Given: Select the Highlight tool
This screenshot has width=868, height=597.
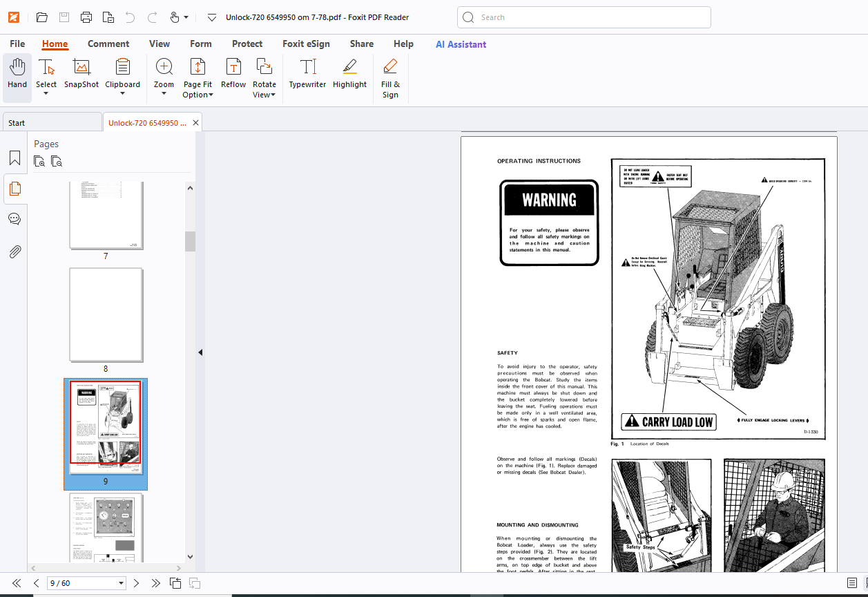Looking at the screenshot, I should click(349, 74).
